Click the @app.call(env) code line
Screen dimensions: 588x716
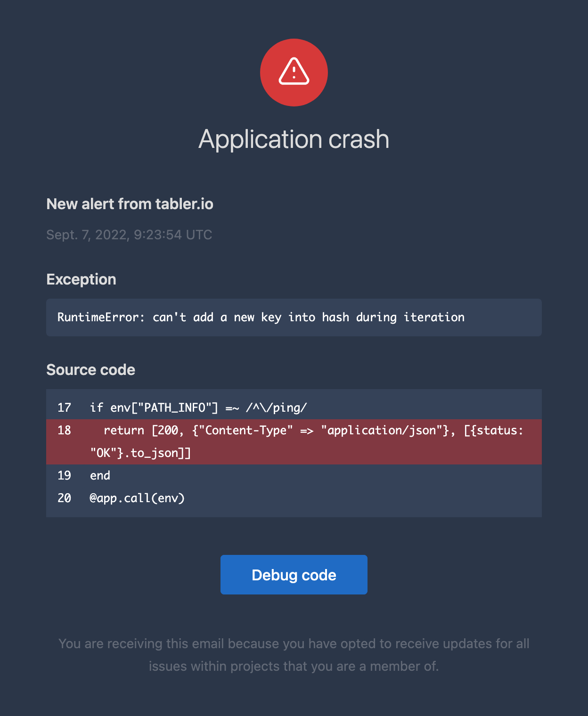pyautogui.click(x=137, y=498)
